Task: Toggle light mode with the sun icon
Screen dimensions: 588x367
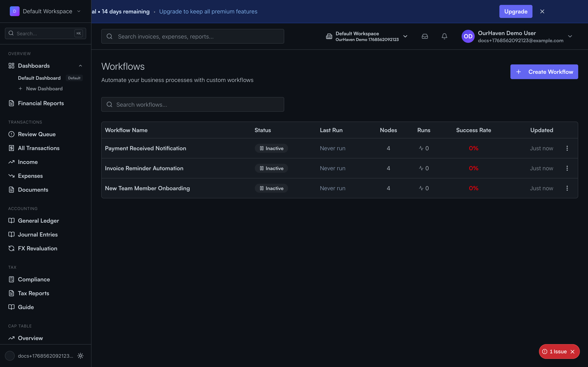Action: click(x=80, y=356)
